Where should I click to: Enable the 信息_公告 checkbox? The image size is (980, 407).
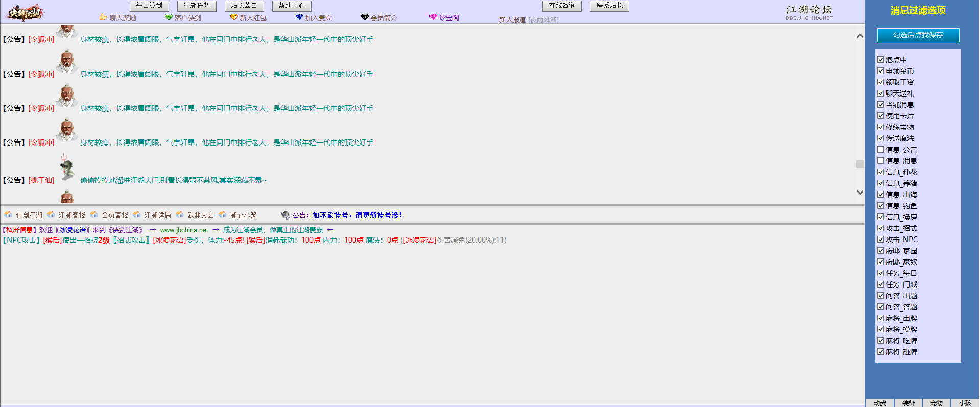tap(880, 150)
